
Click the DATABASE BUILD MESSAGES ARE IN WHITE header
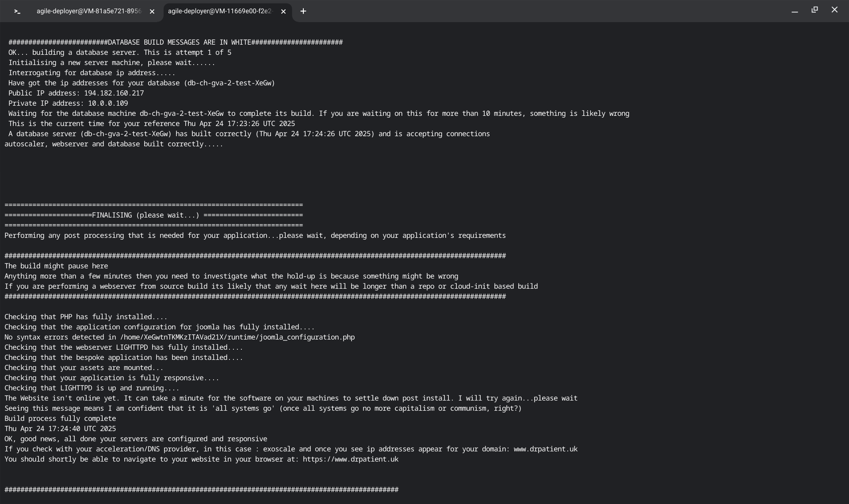click(x=179, y=42)
